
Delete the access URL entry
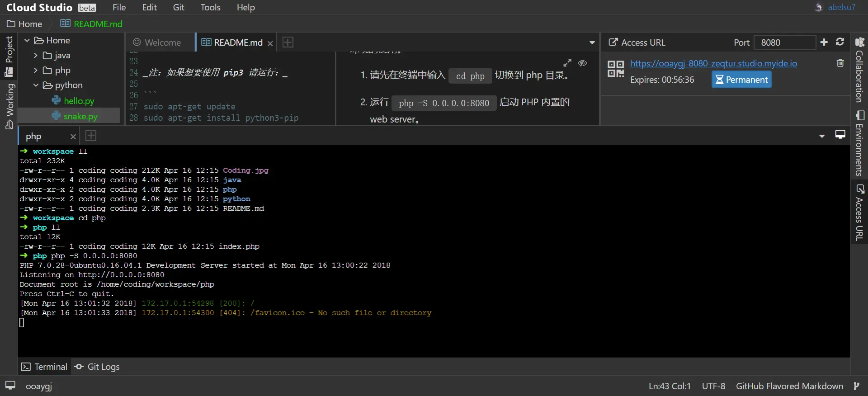coord(840,63)
